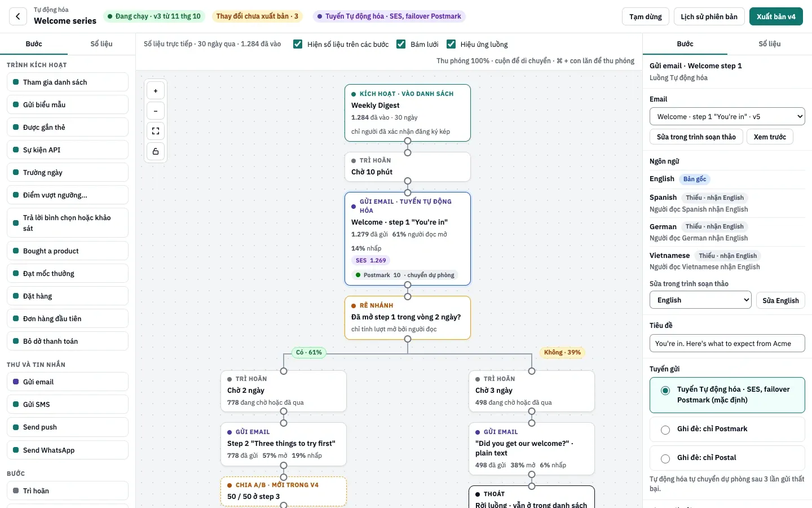Toggle the Bám lưới checkbox

click(401, 44)
